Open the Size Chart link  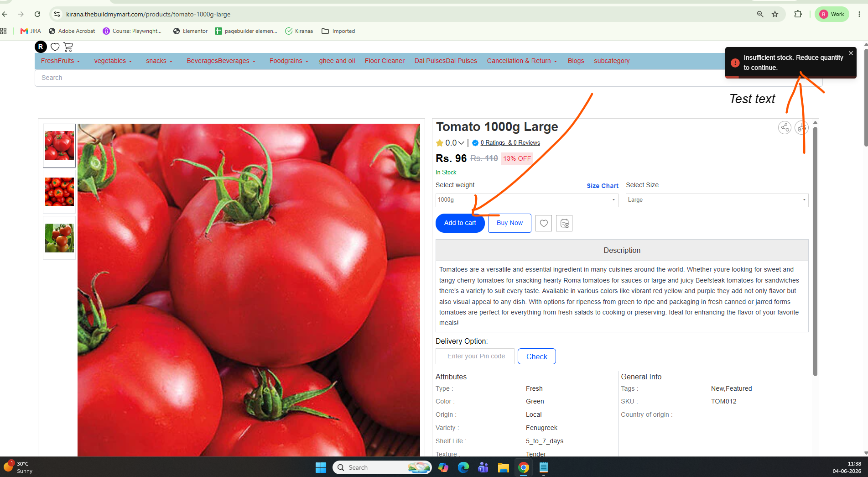[603, 186]
